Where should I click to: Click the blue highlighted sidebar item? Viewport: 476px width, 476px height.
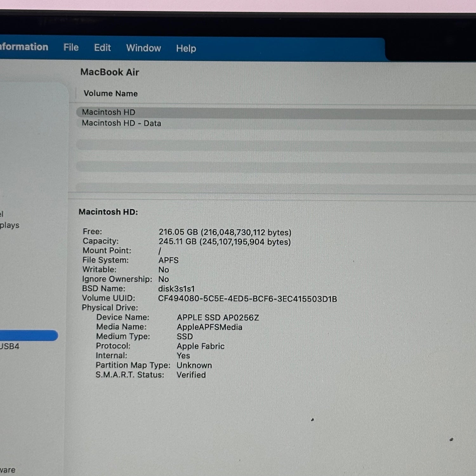[x=28, y=335]
